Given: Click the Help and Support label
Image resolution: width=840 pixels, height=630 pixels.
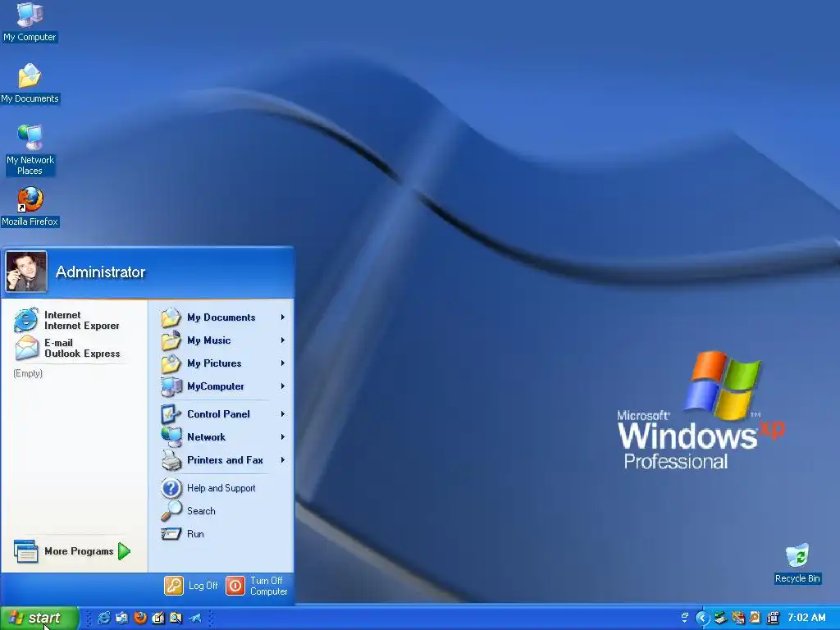Looking at the screenshot, I should [221, 488].
